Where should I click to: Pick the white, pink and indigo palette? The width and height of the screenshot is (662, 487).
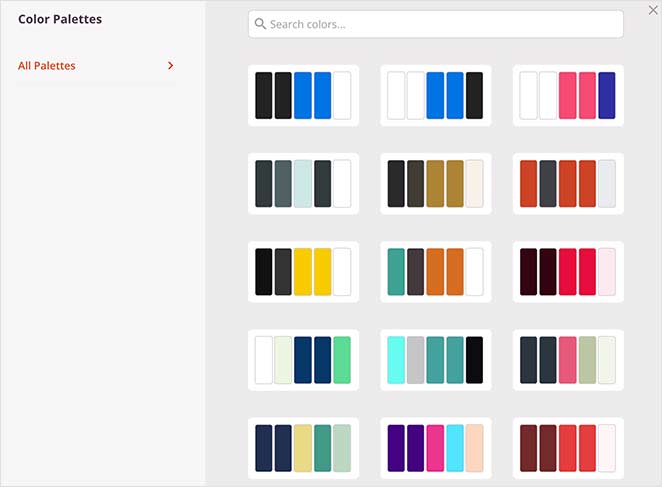point(567,96)
